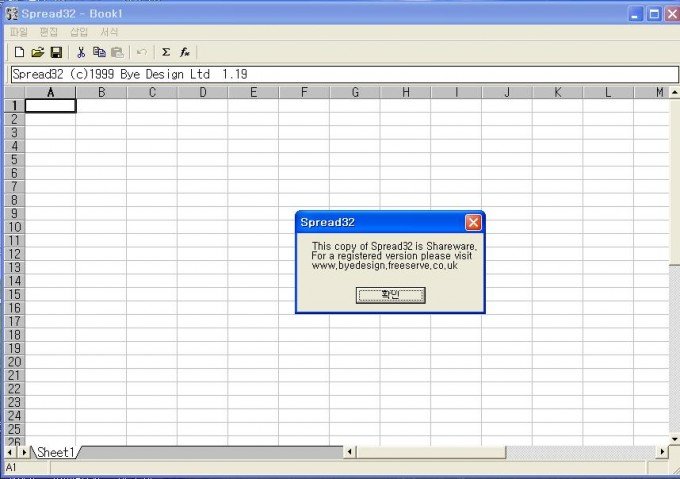The height and width of the screenshot is (479, 680).
Task: Select the active cell A1
Action: (x=51, y=106)
